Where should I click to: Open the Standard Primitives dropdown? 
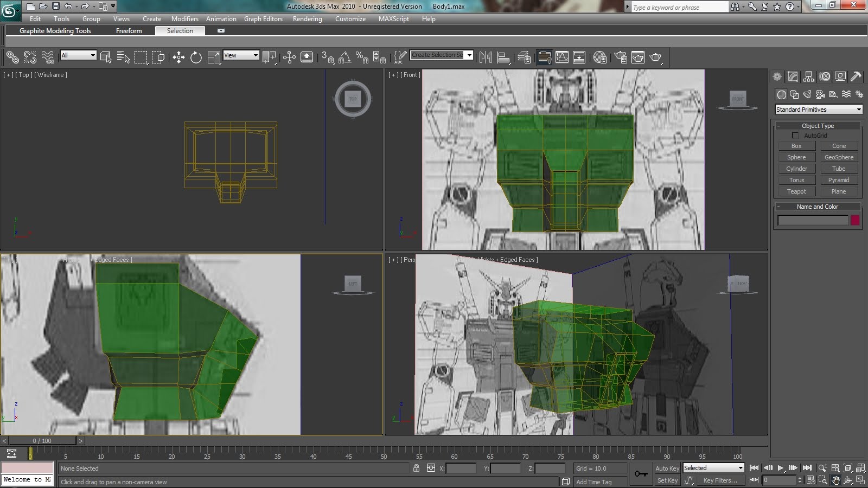pos(818,110)
